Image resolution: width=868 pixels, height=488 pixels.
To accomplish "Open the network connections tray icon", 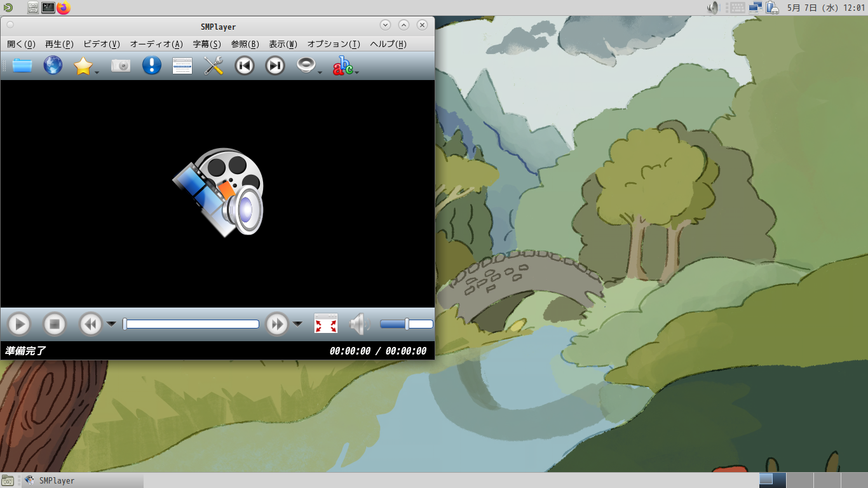I will 756,8.
